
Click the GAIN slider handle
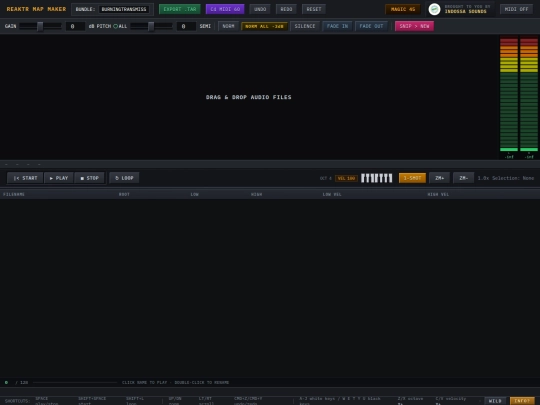click(x=40, y=26)
